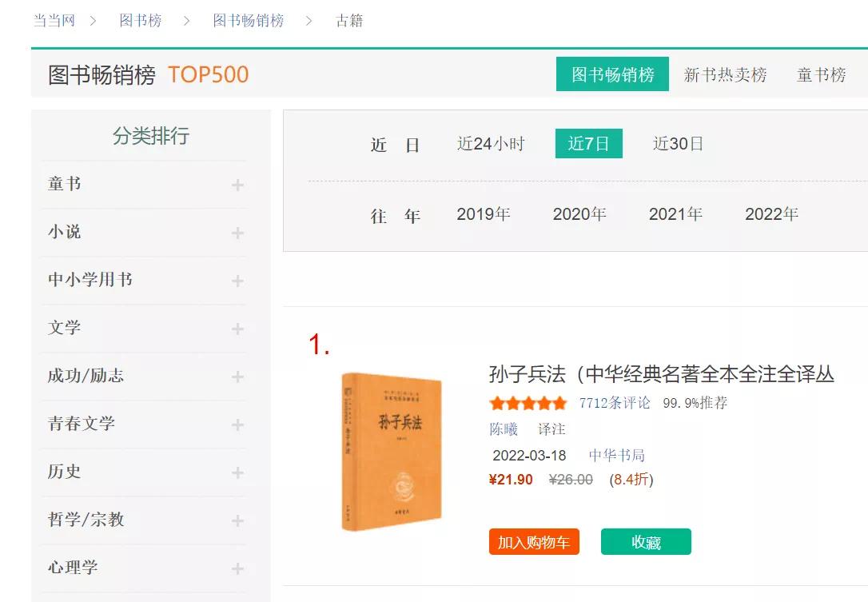Click the five-star rating icons
868x602 pixels.
tap(528, 403)
